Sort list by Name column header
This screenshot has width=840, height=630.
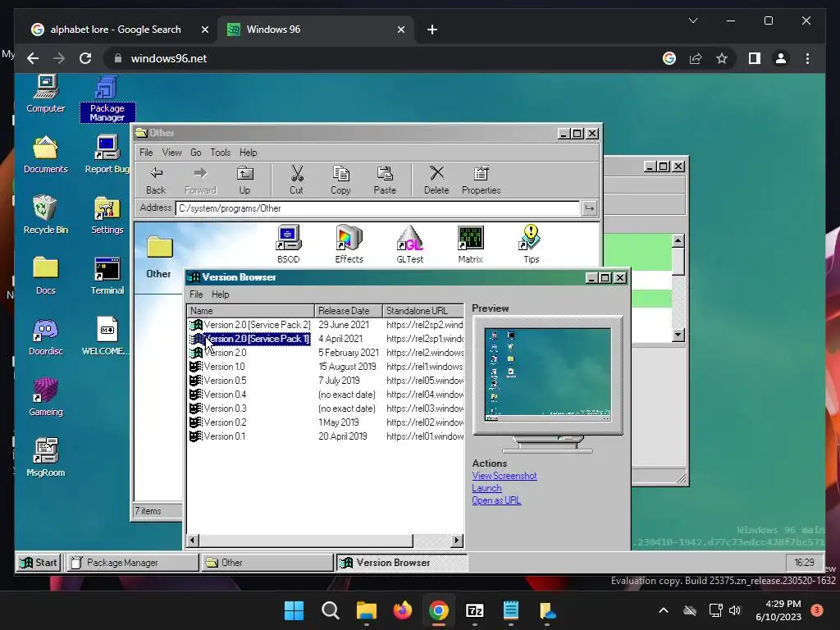click(x=250, y=311)
